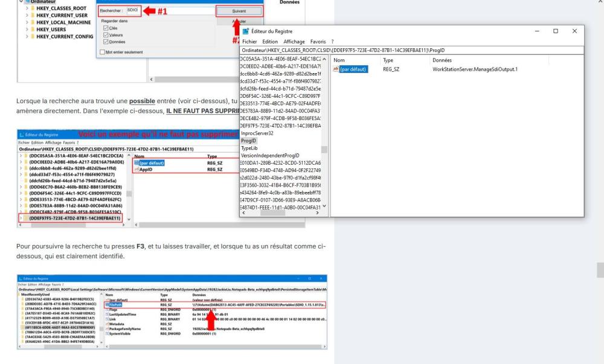Click the tree pane horizontal scroll-right arrow

(318, 212)
